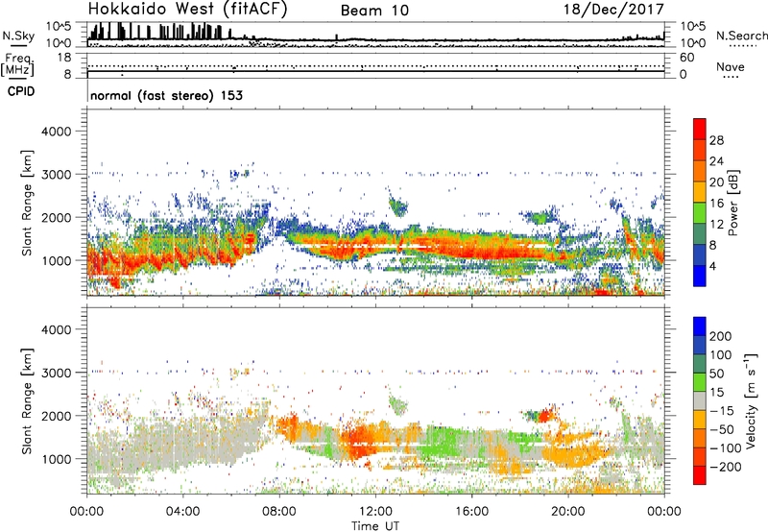The width and height of the screenshot is (768, 532).
Task: Click the '3000' tick of velocity panel
Action: pos(57,373)
